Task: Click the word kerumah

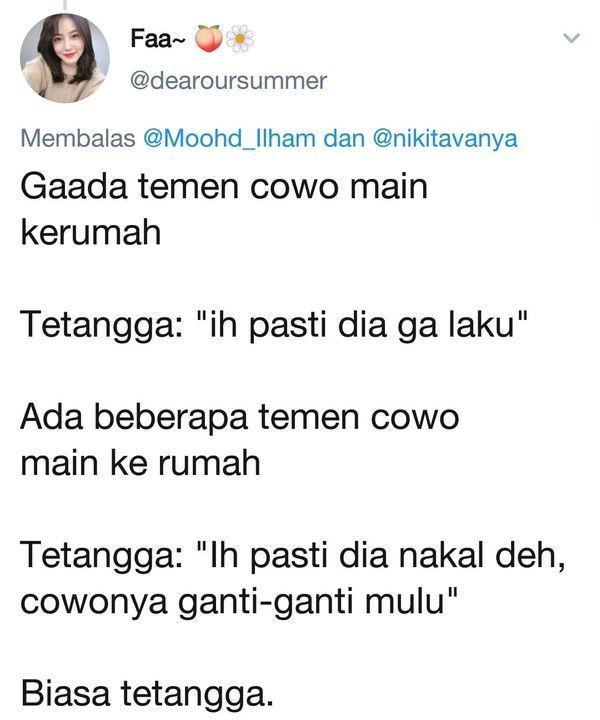Action: [x=91, y=232]
